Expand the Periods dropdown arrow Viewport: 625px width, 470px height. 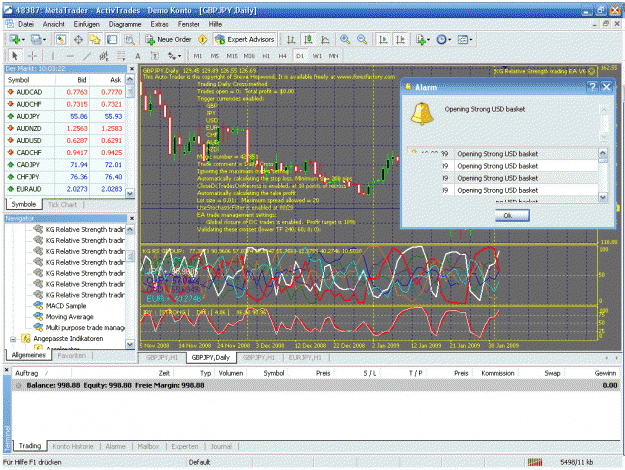click(450, 40)
